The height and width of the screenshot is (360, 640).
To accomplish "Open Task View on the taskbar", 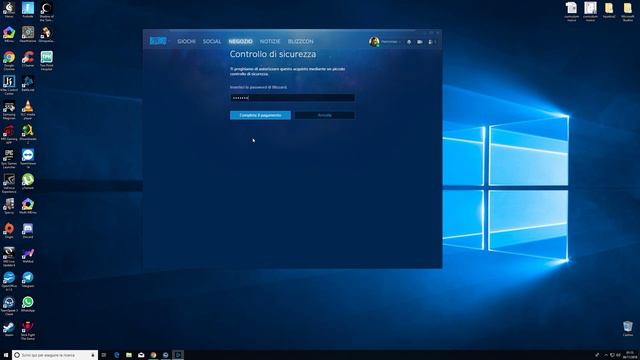I will [x=104, y=355].
